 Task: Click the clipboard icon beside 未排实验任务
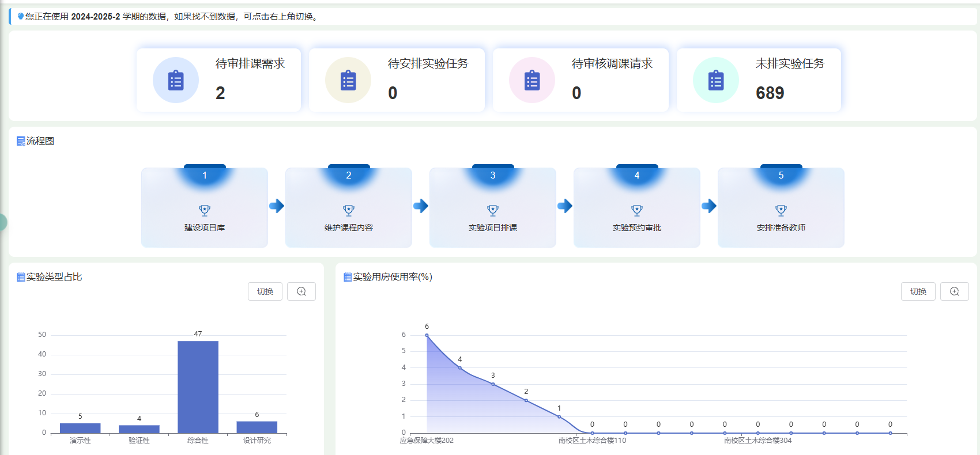716,81
